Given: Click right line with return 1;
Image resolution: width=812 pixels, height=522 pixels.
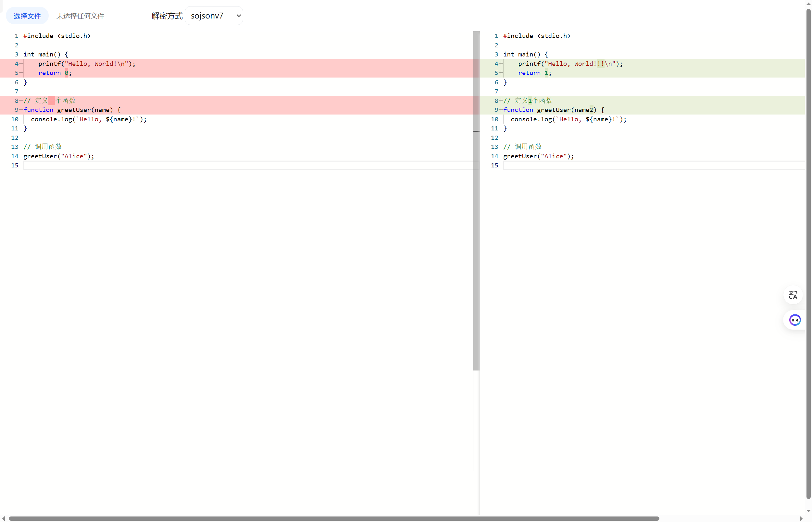Looking at the screenshot, I should pos(534,73).
